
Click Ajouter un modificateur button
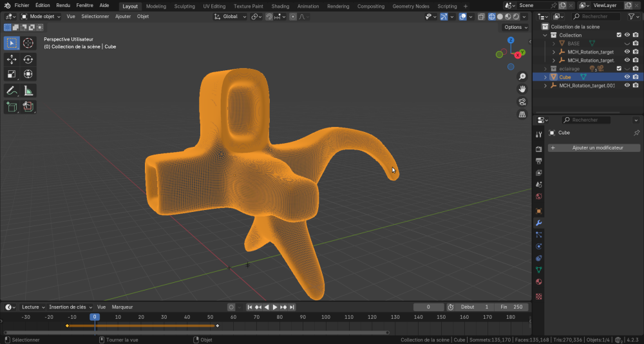pyautogui.click(x=594, y=148)
